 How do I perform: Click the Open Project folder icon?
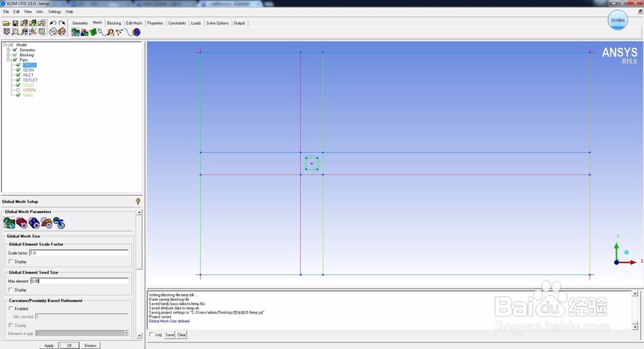point(6,23)
